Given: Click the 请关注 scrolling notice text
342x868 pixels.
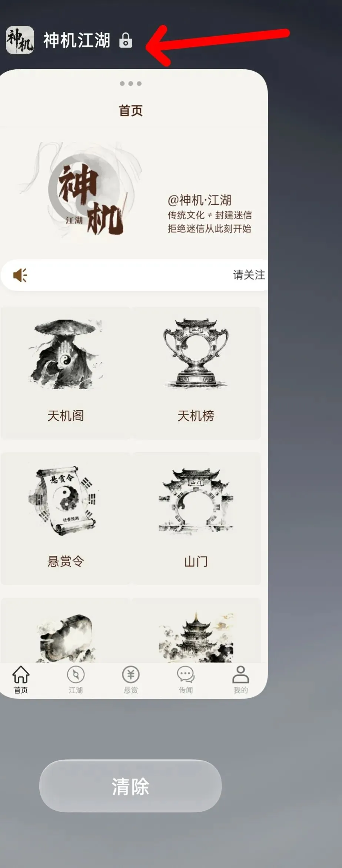Looking at the screenshot, I should point(249,275).
